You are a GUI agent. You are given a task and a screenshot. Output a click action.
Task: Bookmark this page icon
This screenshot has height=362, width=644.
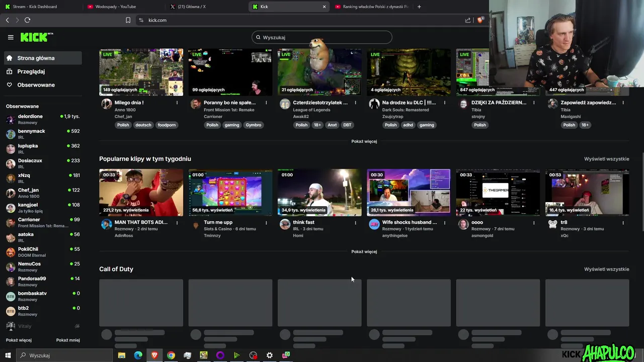coord(128,20)
